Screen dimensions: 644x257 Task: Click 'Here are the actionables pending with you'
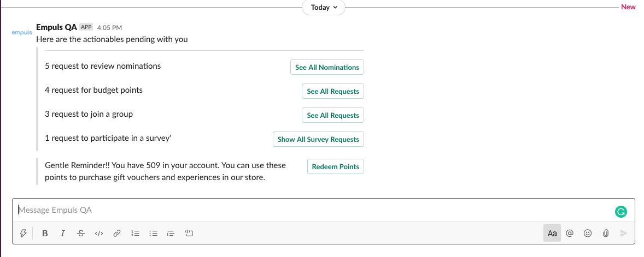pyautogui.click(x=112, y=39)
